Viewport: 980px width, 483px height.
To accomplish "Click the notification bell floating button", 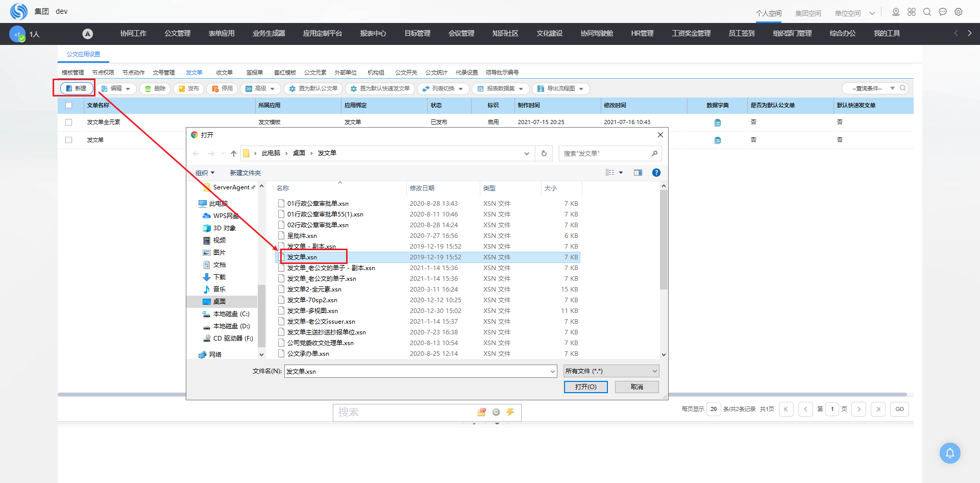I will (x=950, y=453).
